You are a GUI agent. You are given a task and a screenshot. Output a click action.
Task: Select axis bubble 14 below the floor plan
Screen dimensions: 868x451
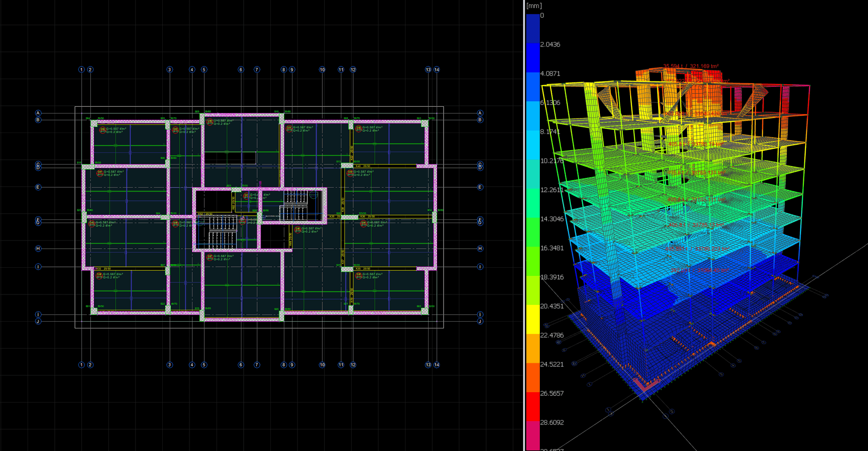pyautogui.click(x=437, y=365)
